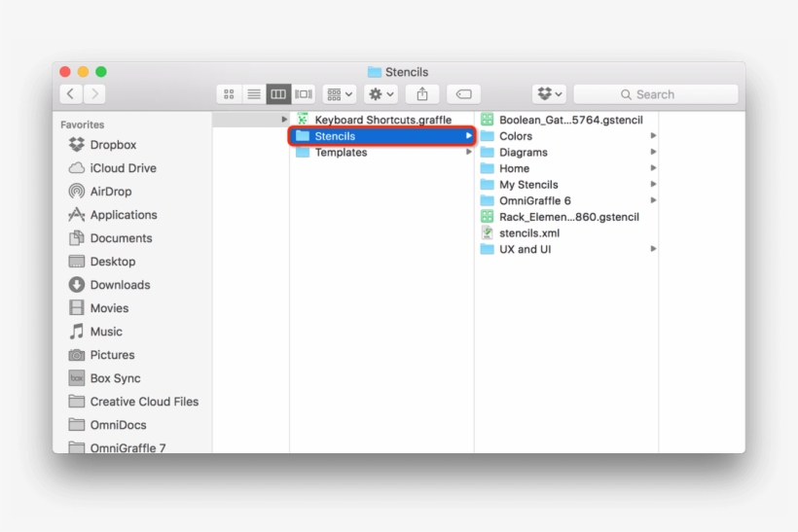Image resolution: width=798 pixels, height=532 pixels.
Task: Expand the Home folder arrow
Action: tap(653, 168)
